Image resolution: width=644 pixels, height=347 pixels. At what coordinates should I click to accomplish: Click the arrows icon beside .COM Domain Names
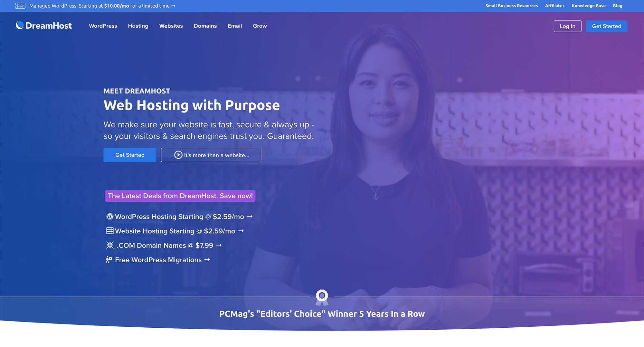(x=110, y=245)
